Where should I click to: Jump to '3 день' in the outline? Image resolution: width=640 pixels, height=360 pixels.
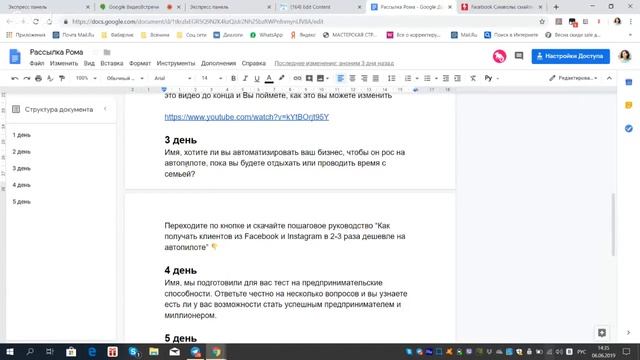(x=22, y=168)
